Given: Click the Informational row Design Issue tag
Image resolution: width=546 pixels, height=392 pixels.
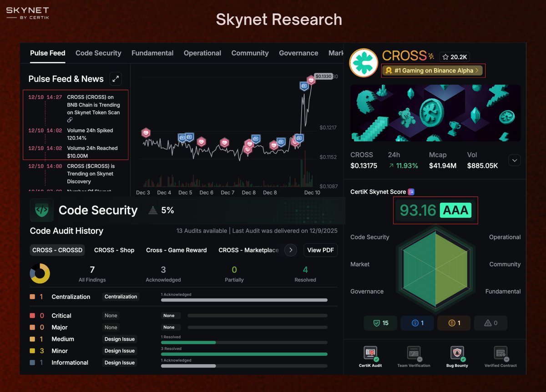Looking at the screenshot, I should [119, 363].
